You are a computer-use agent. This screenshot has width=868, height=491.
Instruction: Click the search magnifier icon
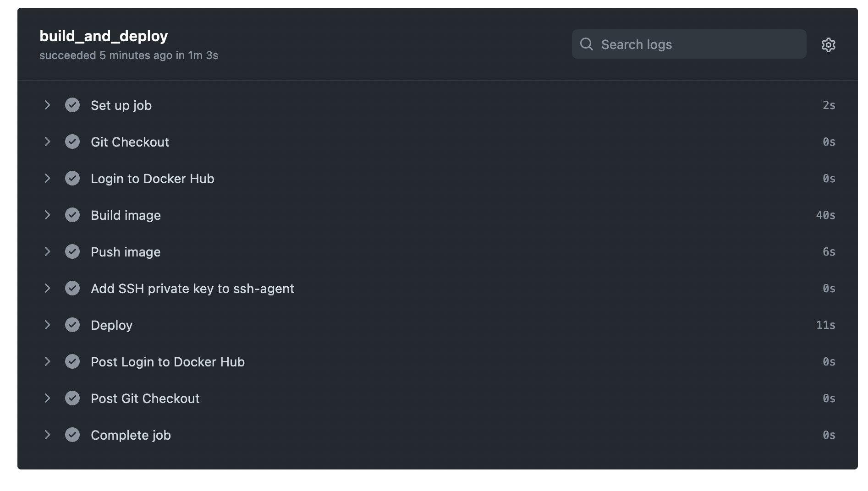[586, 44]
